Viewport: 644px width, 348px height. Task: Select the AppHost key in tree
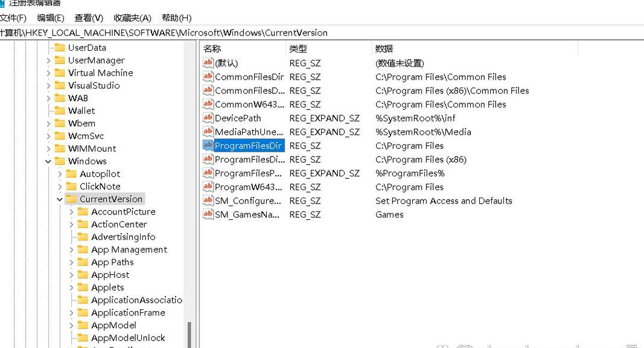pyautogui.click(x=110, y=275)
